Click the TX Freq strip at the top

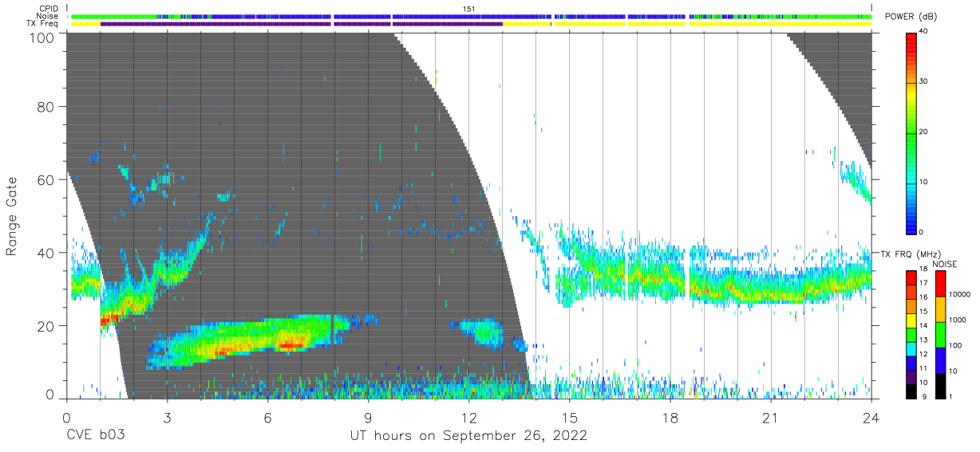[469, 24]
